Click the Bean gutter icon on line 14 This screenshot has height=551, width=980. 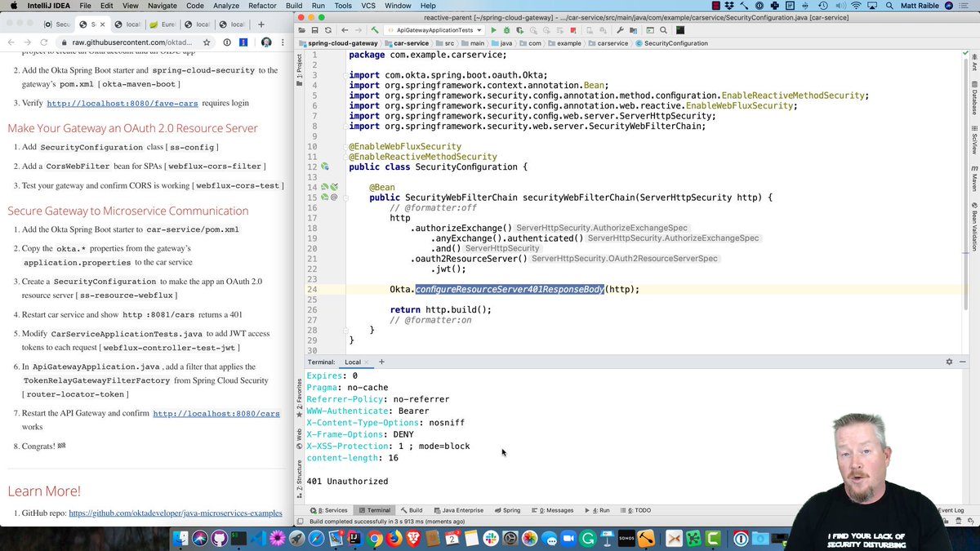[x=325, y=187]
